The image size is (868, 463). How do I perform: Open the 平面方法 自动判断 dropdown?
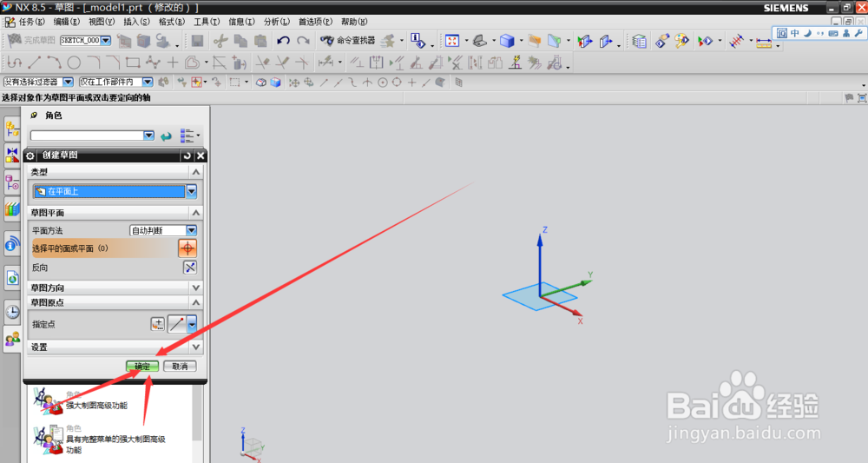pyautogui.click(x=191, y=230)
